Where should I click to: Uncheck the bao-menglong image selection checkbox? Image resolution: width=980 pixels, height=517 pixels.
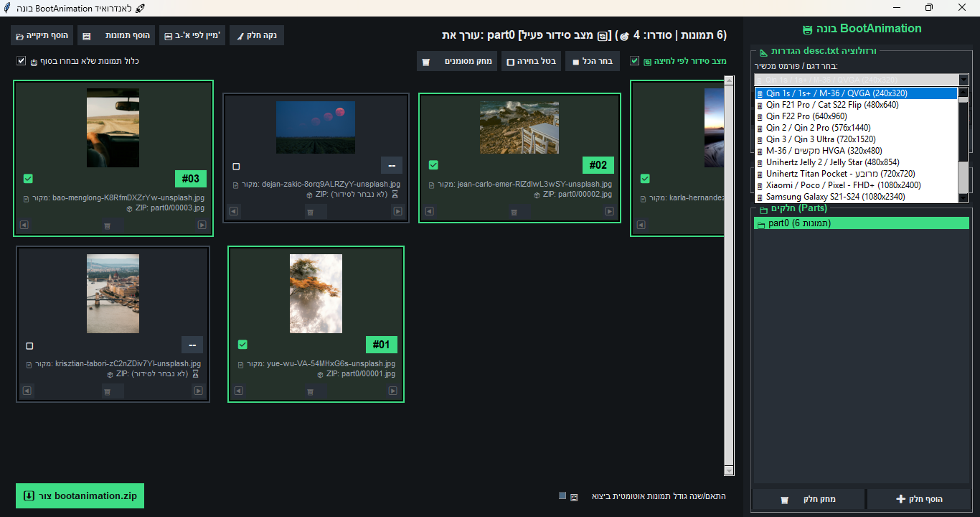[28, 179]
